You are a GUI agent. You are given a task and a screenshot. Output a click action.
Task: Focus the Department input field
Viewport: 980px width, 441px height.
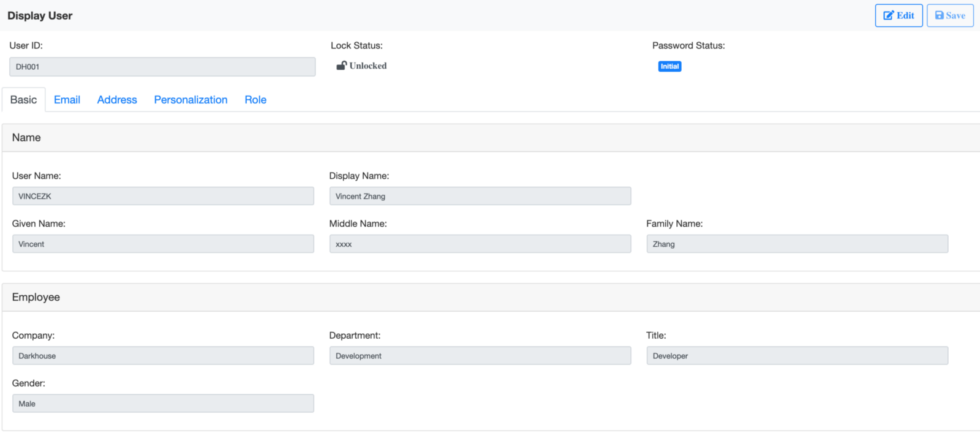coord(480,356)
